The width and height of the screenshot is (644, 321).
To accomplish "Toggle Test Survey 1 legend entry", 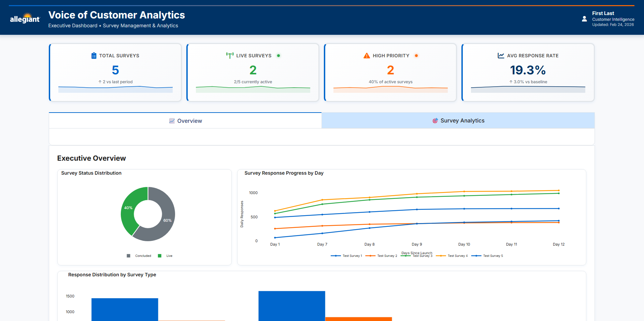I will 346,256.
